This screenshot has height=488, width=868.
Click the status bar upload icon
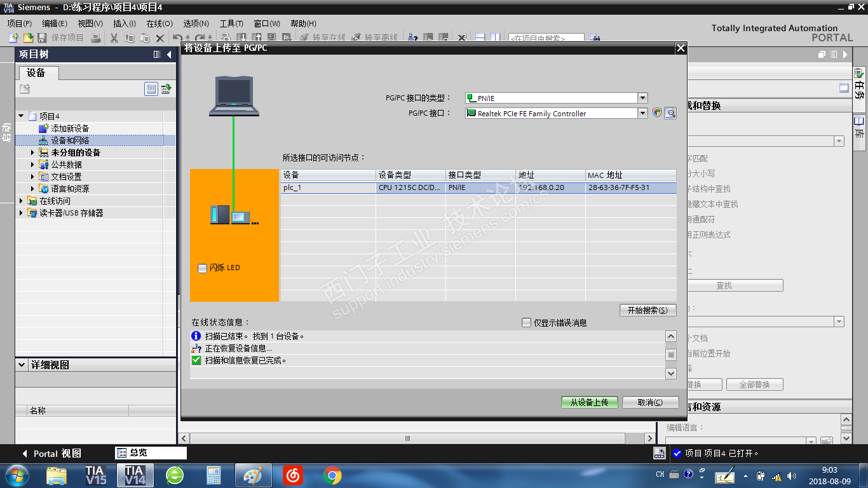(x=660, y=453)
